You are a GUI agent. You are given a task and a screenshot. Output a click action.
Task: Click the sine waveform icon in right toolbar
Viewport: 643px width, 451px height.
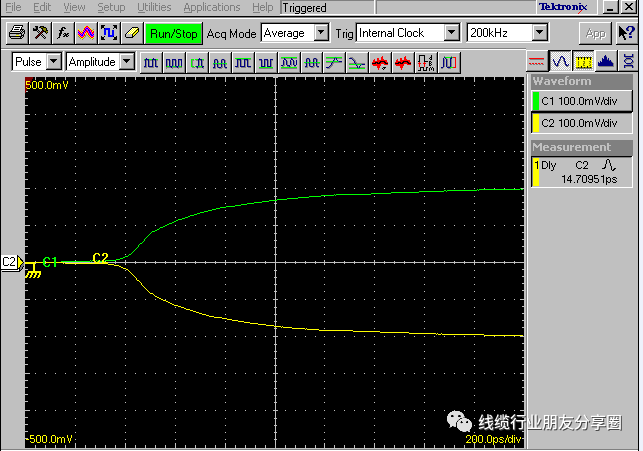pos(560,62)
